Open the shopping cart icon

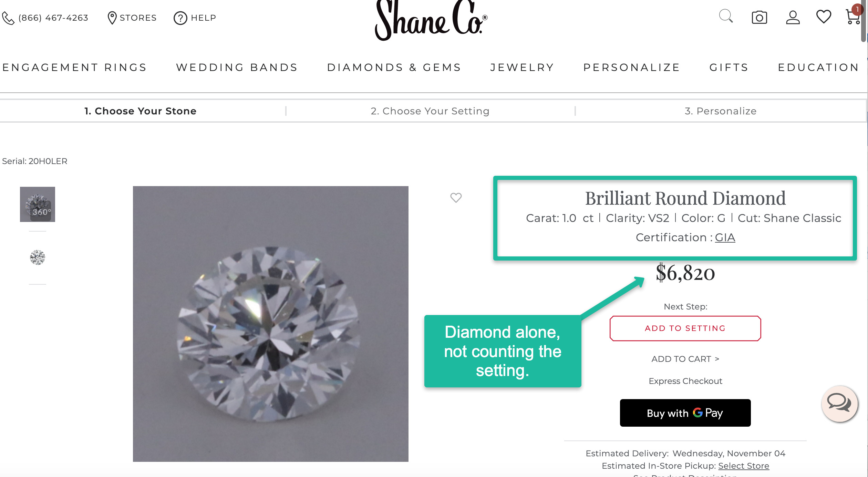click(x=853, y=17)
